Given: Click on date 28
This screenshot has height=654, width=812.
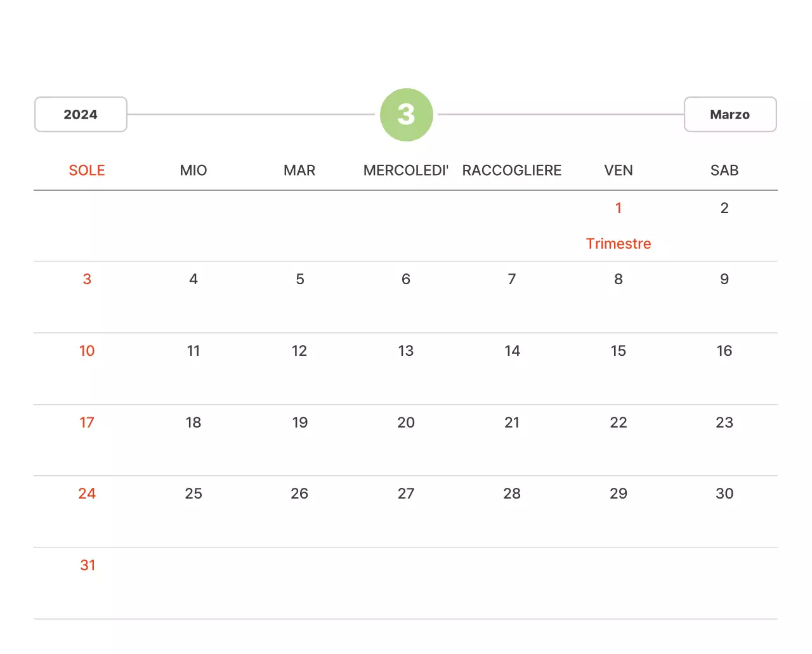Looking at the screenshot, I should pyautogui.click(x=511, y=494).
